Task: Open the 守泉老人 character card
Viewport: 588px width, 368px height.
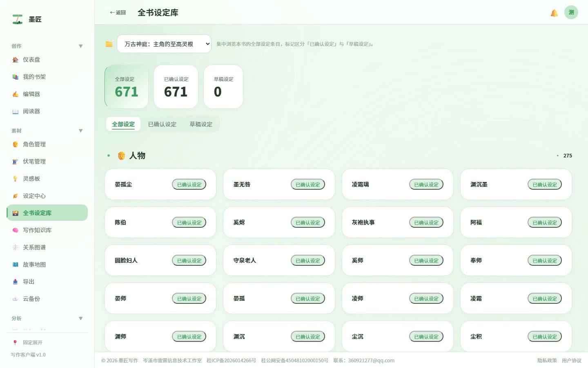Action: (x=279, y=260)
